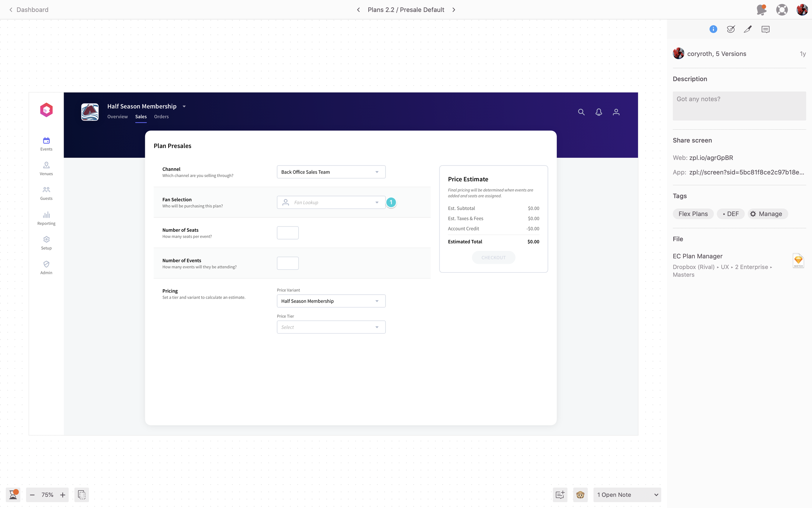The image size is (812, 508).
Task: Go to previous screen chevron
Action: tap(358, 10)
